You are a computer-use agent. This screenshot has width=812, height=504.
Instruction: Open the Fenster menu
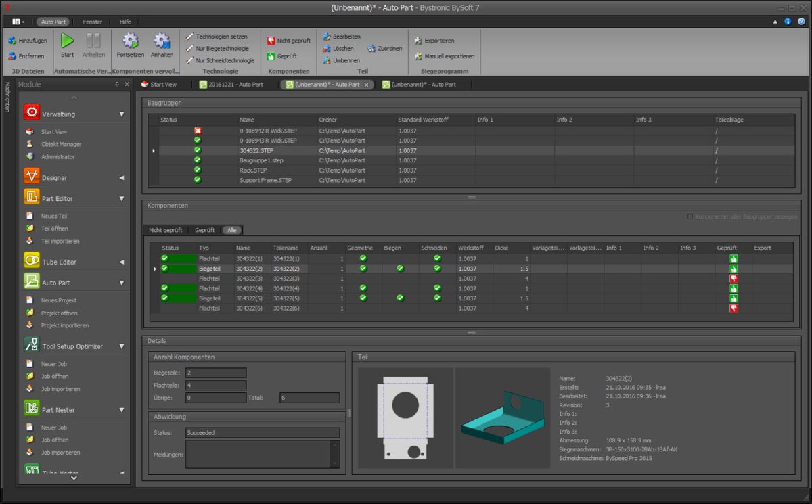point(93,22)
